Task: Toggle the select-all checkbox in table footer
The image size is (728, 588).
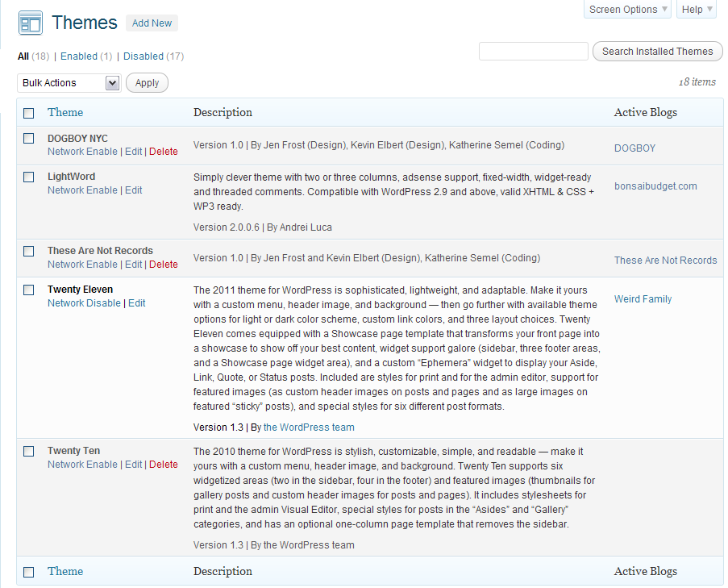Action: [29, 572]
